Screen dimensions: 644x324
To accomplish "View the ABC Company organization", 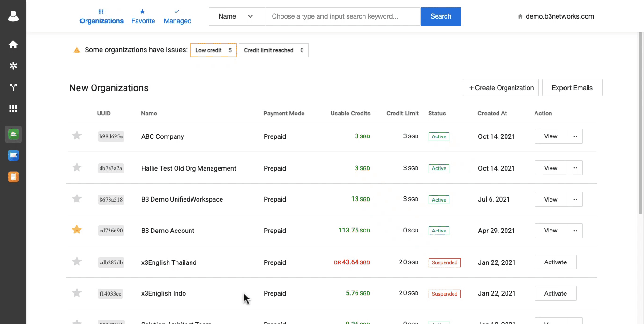I will [x=551, y=136].
